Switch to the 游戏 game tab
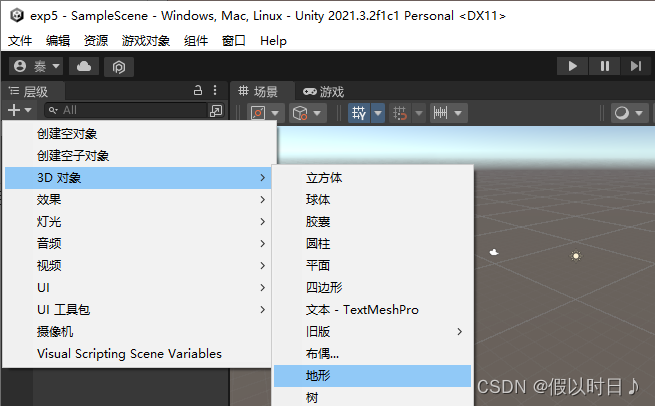 pos(323,91)
